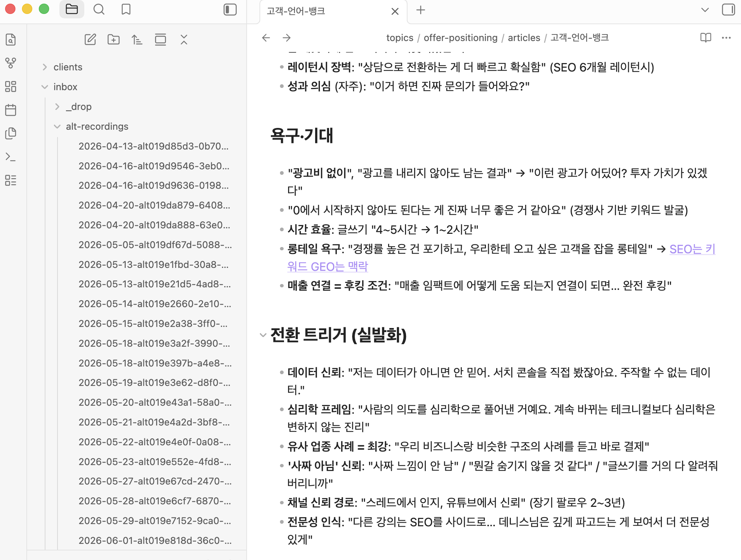This screenshot has height=560, width=741.
Task: Open the SEO는 키워드 GEO는 맥락 link
Action: pos(692,249)
